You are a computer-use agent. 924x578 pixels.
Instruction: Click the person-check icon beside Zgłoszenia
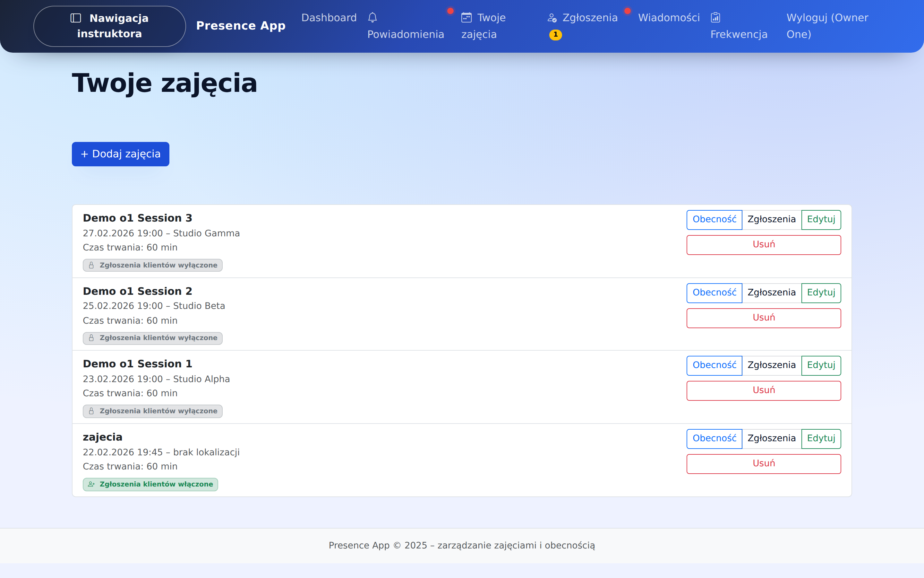point(552,18)
